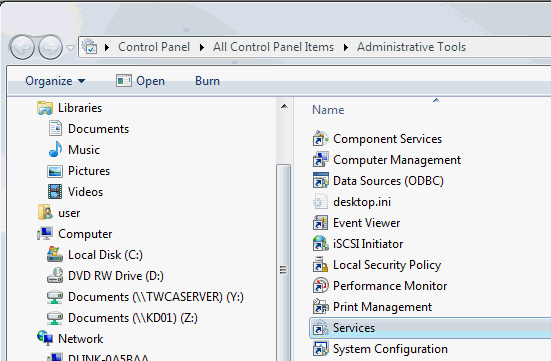Click the Videos film strip icon
Viewport: 551px width, 361px height.
pos(55,192)
